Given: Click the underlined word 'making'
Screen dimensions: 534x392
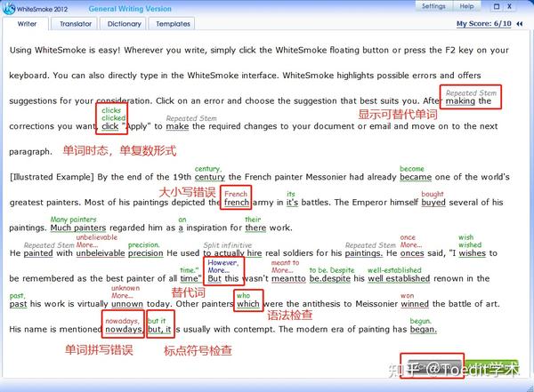Looking at the screenshot, I should (460, 101).
